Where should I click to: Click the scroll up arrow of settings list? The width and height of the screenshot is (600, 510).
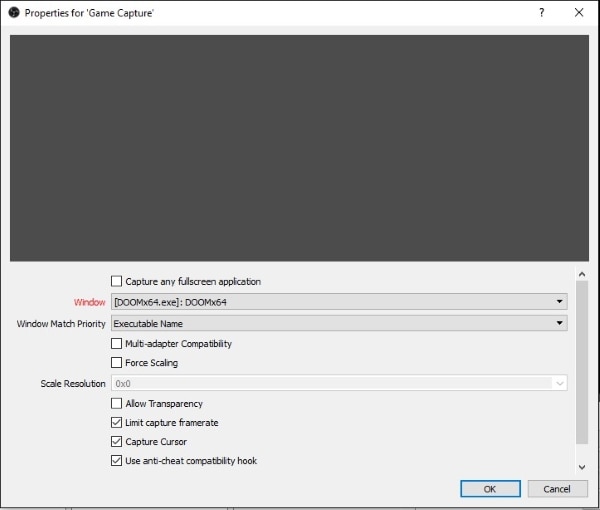pyautogui.click(x=582, y=274)
